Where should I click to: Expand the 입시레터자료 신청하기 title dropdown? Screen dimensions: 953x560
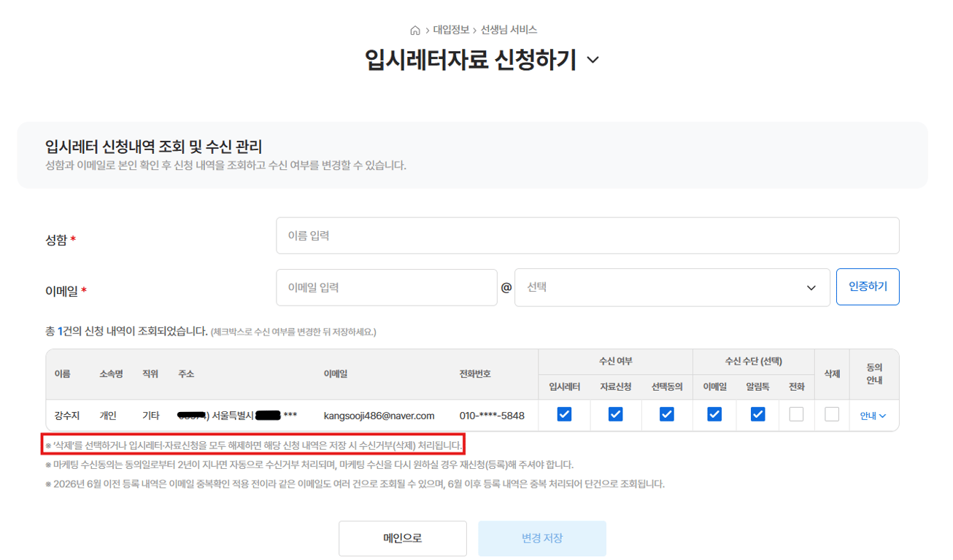[x=593, y=60]
